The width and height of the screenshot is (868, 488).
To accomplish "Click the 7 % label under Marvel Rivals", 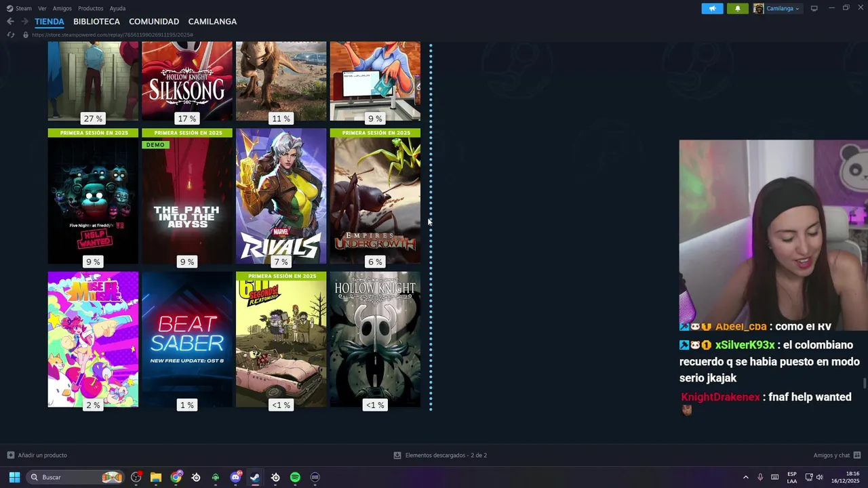I will [281, 262].
